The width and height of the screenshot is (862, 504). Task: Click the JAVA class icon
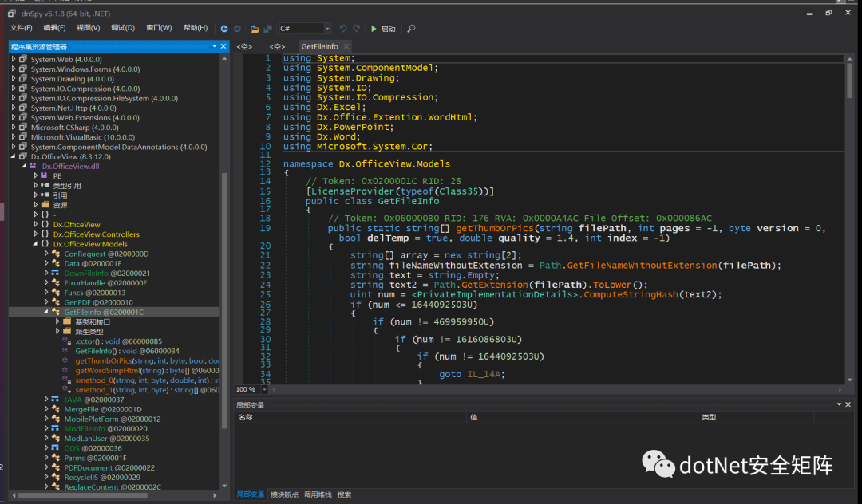point(56,400)
